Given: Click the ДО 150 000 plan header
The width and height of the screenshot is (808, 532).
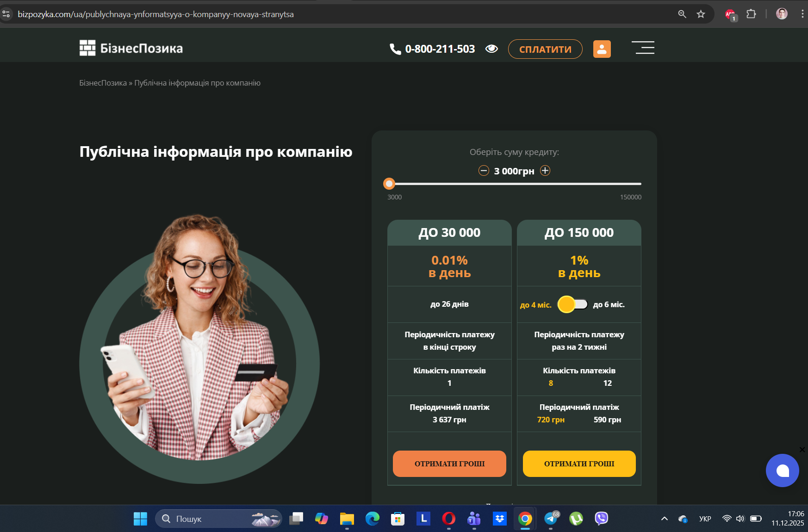Looking at the screenshot, I should pyautogui.click(x=579, y=233).
